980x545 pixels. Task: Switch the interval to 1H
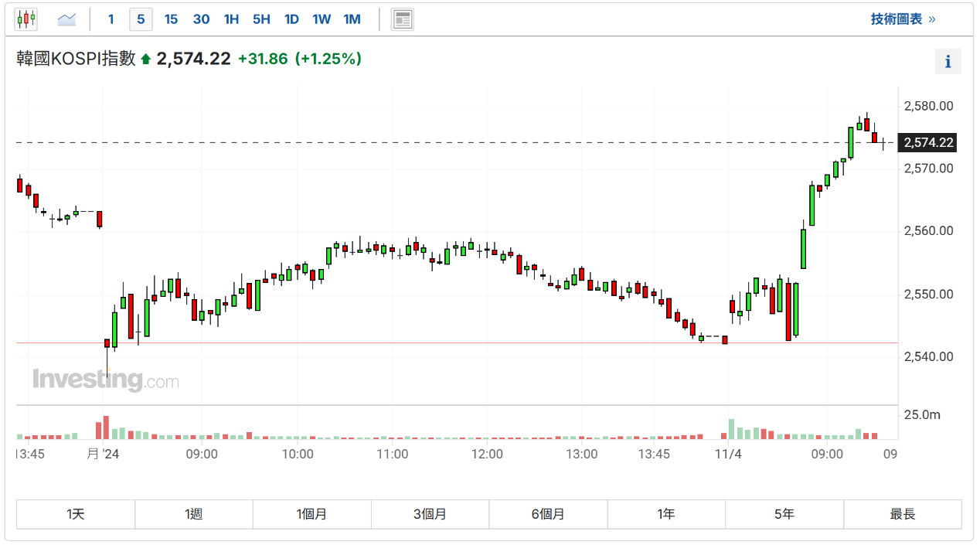coord(231,19)
